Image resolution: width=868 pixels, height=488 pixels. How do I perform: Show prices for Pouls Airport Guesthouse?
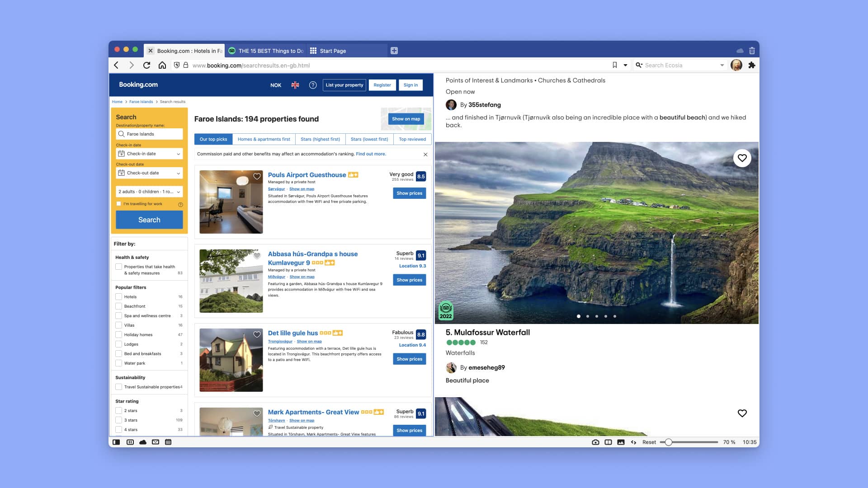[x=410, y=193]
